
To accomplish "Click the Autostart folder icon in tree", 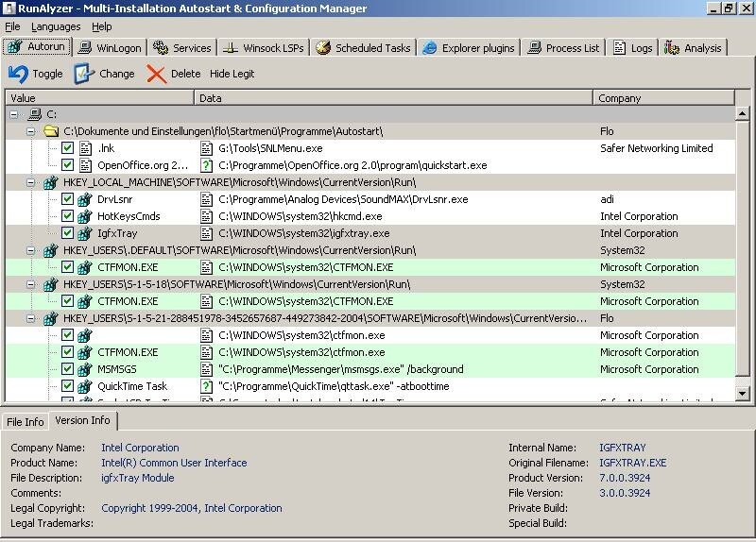I will click(51, 131).
